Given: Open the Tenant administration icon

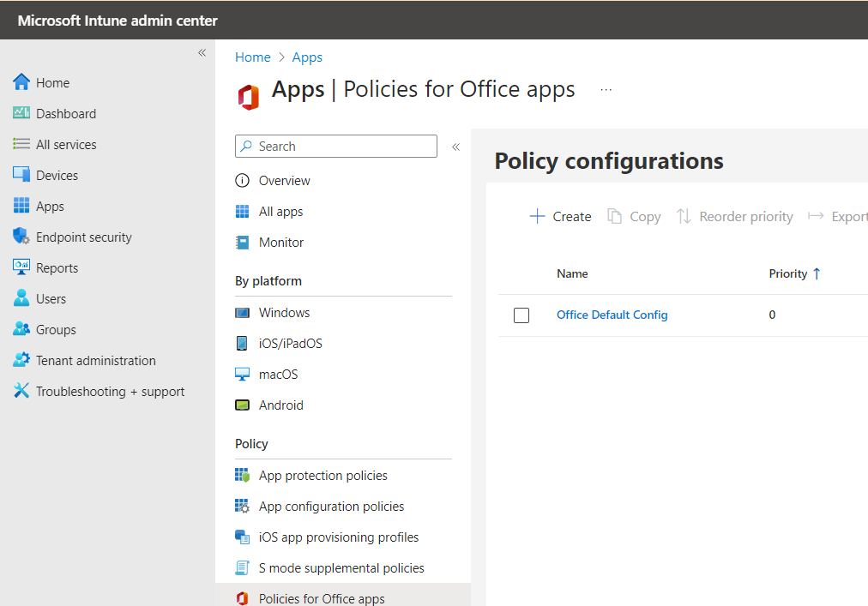Looking at the screenshot, I should [21, 361].
